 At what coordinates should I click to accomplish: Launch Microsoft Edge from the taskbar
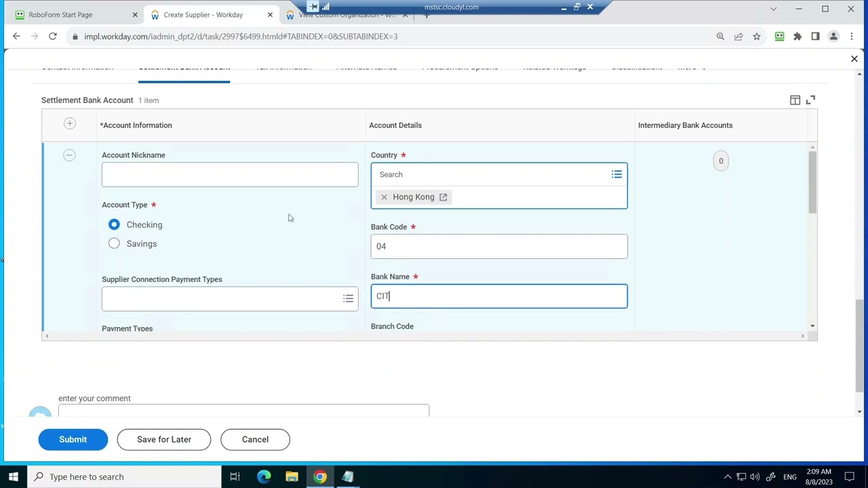tap(264, 476)
